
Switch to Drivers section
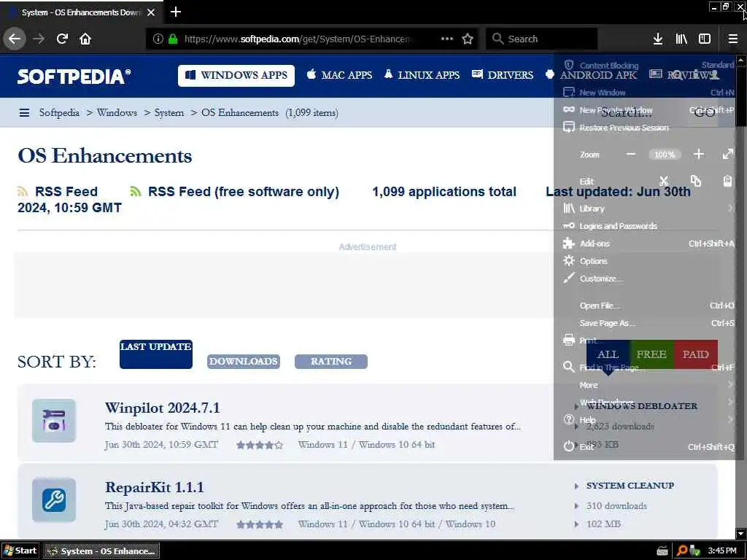[x=503, y=75]
